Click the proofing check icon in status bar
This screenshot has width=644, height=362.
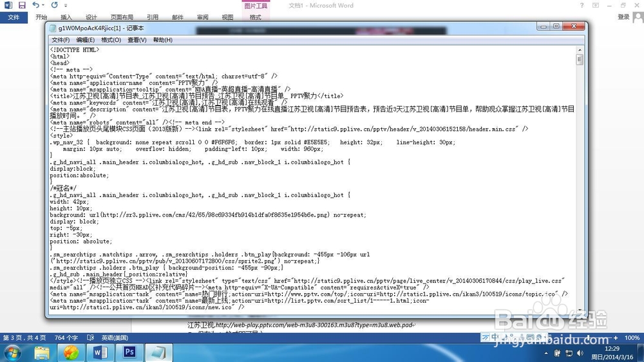pos(90,338)
